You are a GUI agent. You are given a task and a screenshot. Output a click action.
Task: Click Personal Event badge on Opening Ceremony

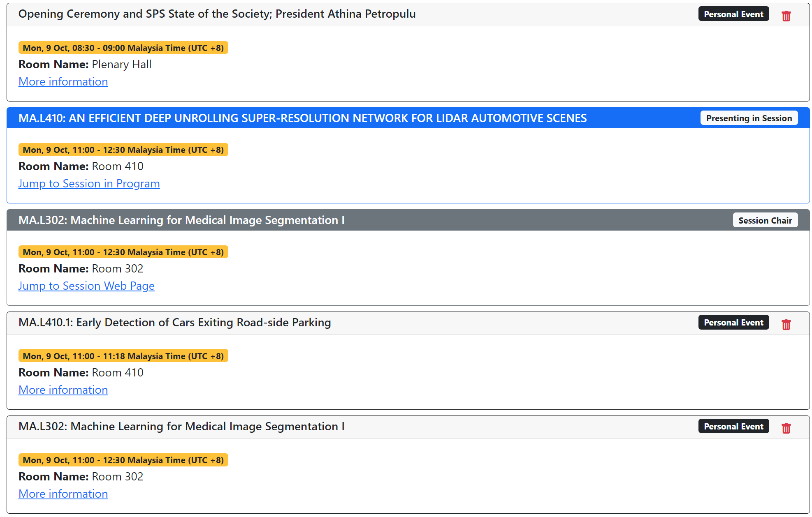pos(733,14)
